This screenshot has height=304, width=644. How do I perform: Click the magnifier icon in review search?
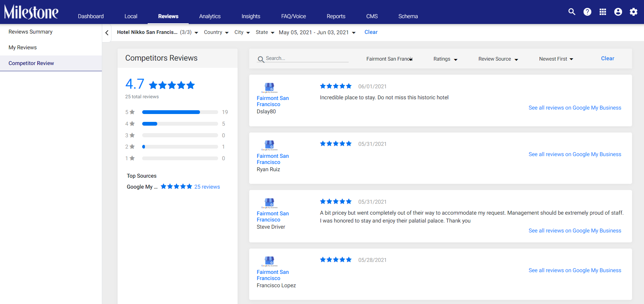tap(261, 59)
